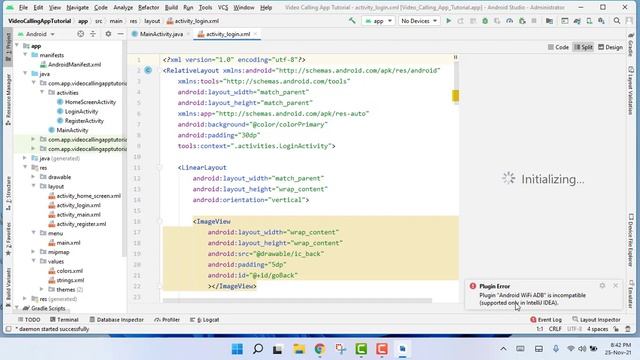The image size is (640, 360).
Task: Expand the mipmap folder
Action: tap(33, 252)
